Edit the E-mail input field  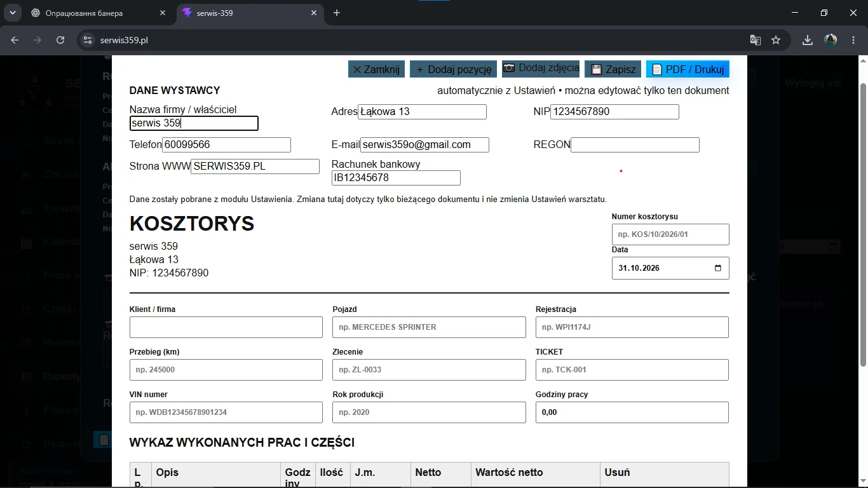pos(424,145)
